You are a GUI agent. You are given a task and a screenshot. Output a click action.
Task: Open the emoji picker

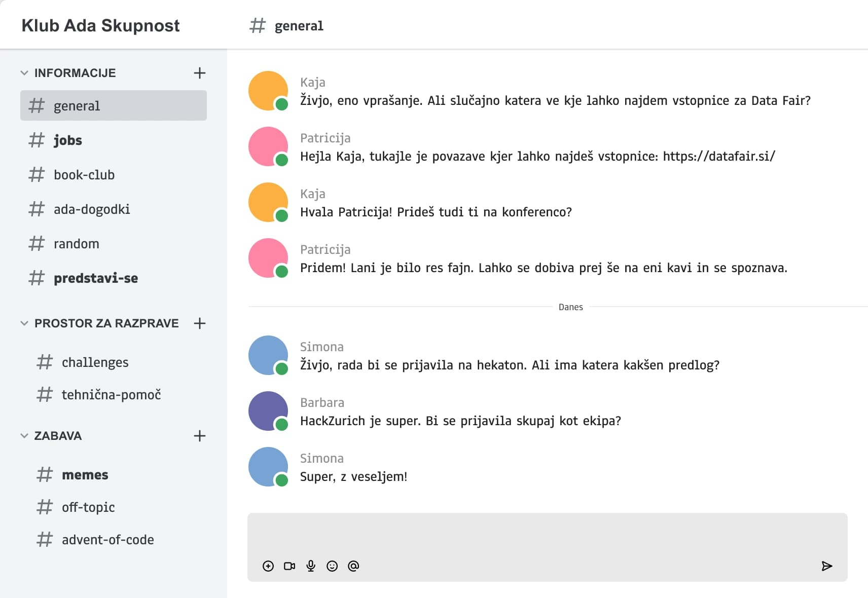(332, 566)
